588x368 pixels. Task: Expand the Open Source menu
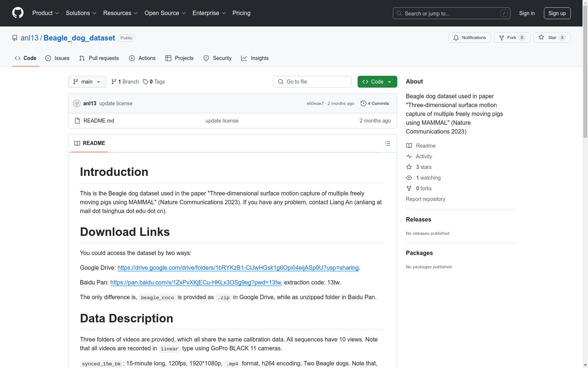tap(165, 13)
